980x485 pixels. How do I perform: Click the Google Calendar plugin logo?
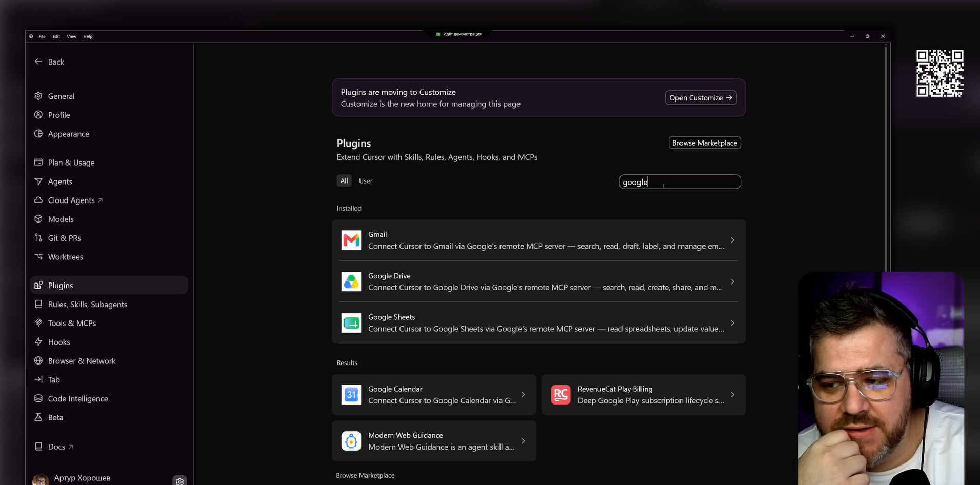(x=351, y=395)
